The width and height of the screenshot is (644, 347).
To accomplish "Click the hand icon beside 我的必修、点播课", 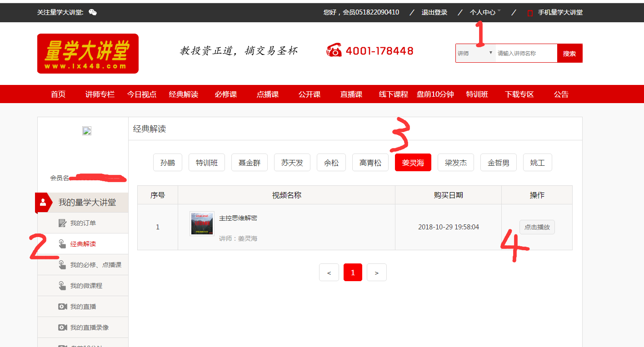I will click(x=63, y=265).
